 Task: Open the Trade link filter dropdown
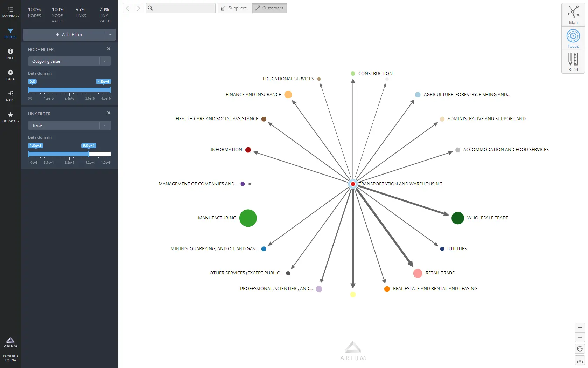[x=69, y=125]
